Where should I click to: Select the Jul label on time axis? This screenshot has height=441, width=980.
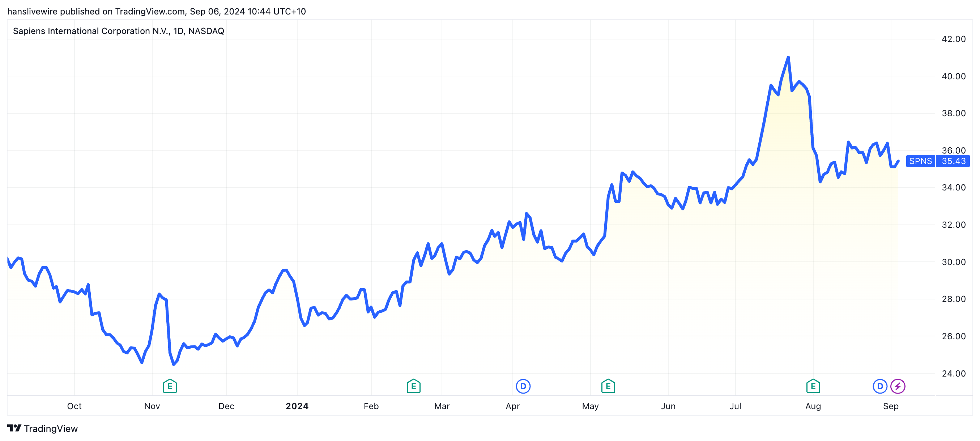[x=735, y=406]
